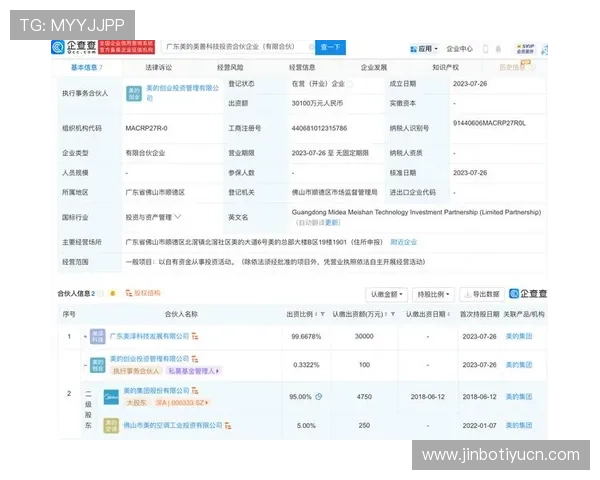Click the equity chart icon beside 广东美泽科技发展有限公司

195,336
